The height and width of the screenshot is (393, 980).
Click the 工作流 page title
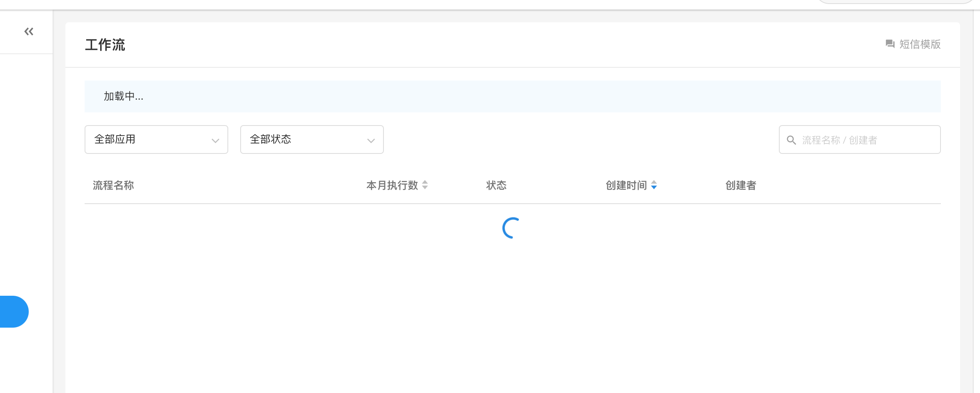click(105, 45)
